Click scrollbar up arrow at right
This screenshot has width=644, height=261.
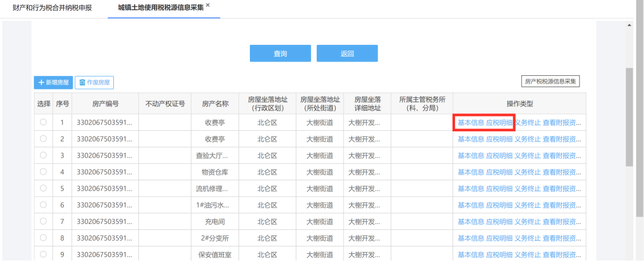pyautogui.click(x=629, y=26)
